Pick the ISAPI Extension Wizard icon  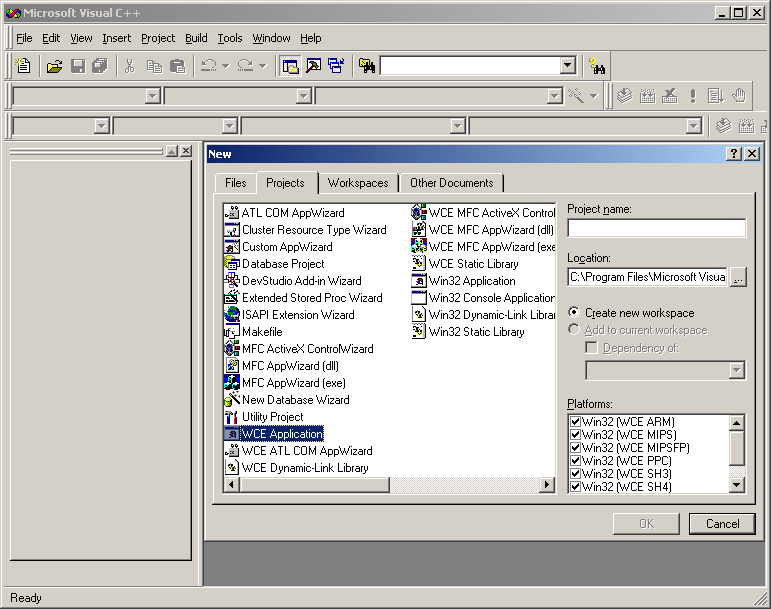pyautogui.click(x=232, y=315)
